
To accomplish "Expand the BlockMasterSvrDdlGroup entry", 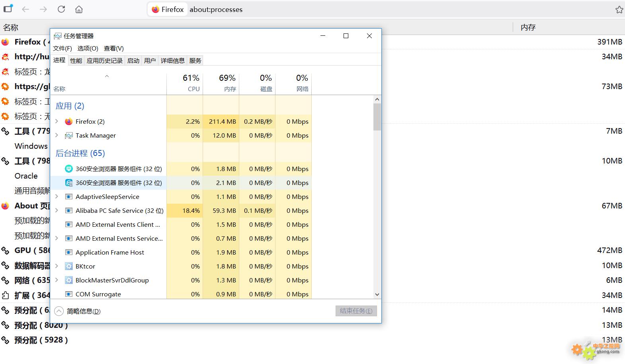I will [57, 280].
